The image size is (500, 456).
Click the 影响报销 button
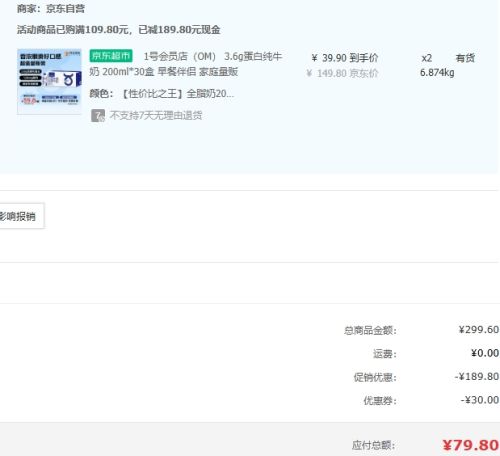tap(20, 216)
